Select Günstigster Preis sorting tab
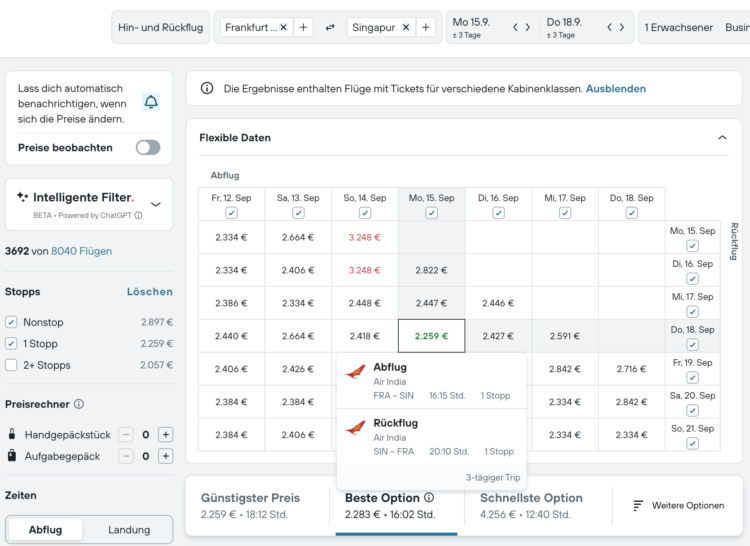This screenshot has width=750, height=546. click(250, 505)
